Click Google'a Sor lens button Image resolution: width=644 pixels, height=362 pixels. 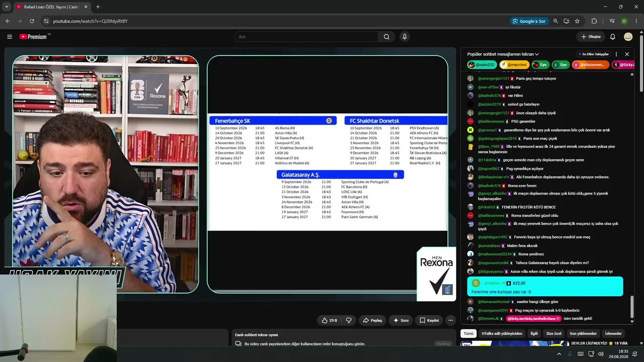coord(529,21)
